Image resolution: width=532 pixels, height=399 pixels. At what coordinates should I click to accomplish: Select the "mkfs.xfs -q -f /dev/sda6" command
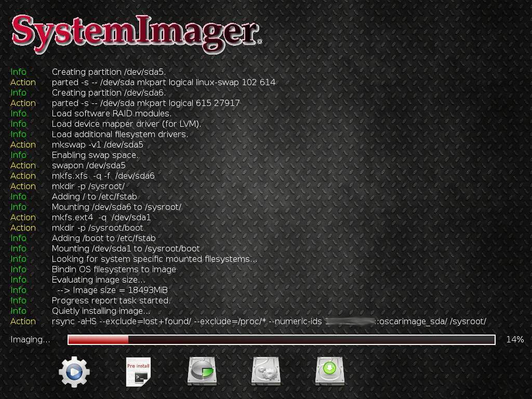point(103,176)
